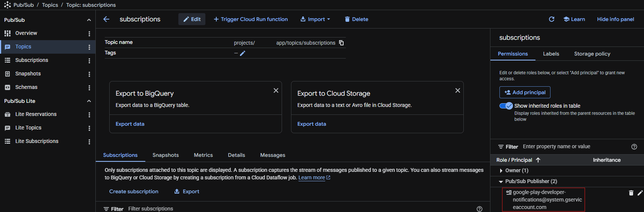Click the Enter property name or value field
This screenshot has width=644, height=212.
click(575, 146)
